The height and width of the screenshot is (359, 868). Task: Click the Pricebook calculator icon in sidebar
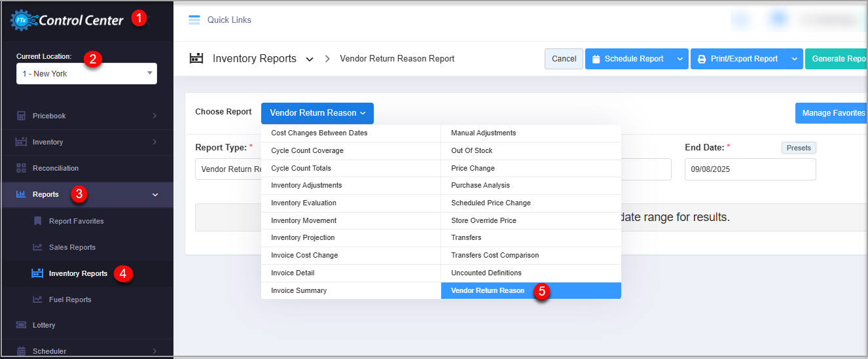[21, 116]
